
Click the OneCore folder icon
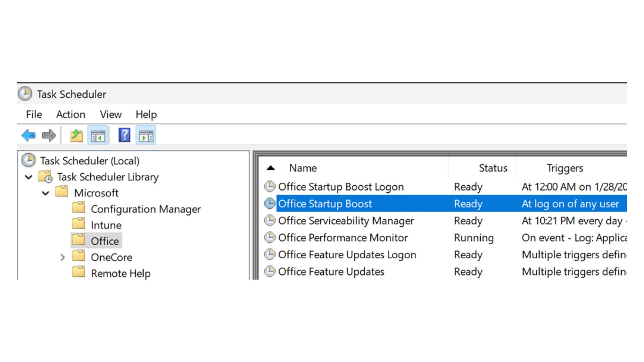coord(78,256)
